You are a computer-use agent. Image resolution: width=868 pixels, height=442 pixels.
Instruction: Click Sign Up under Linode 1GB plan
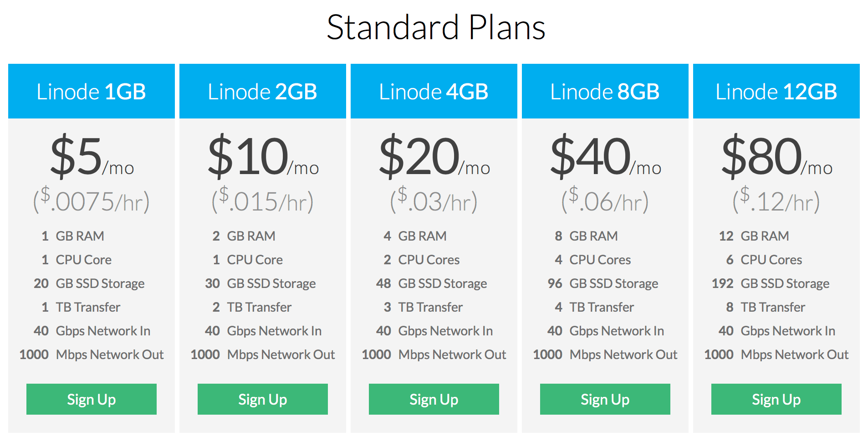92,399
